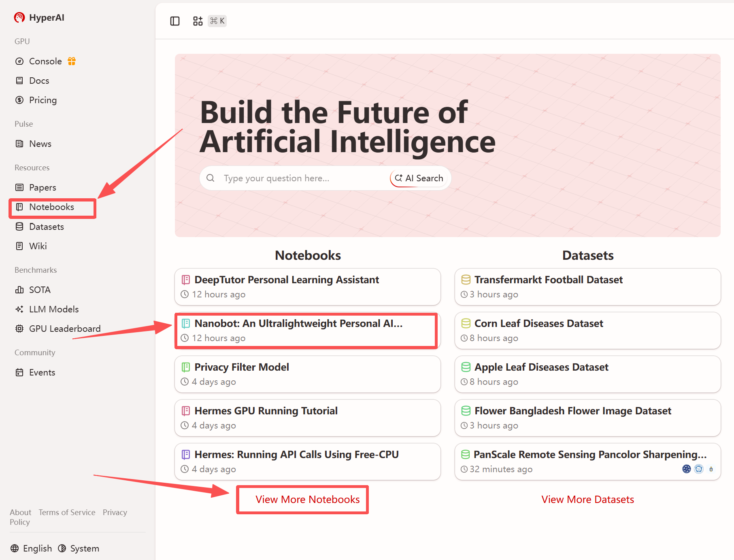The image size is (734, 560).
Task: Open the English language selector
Action: click(32, 548)
